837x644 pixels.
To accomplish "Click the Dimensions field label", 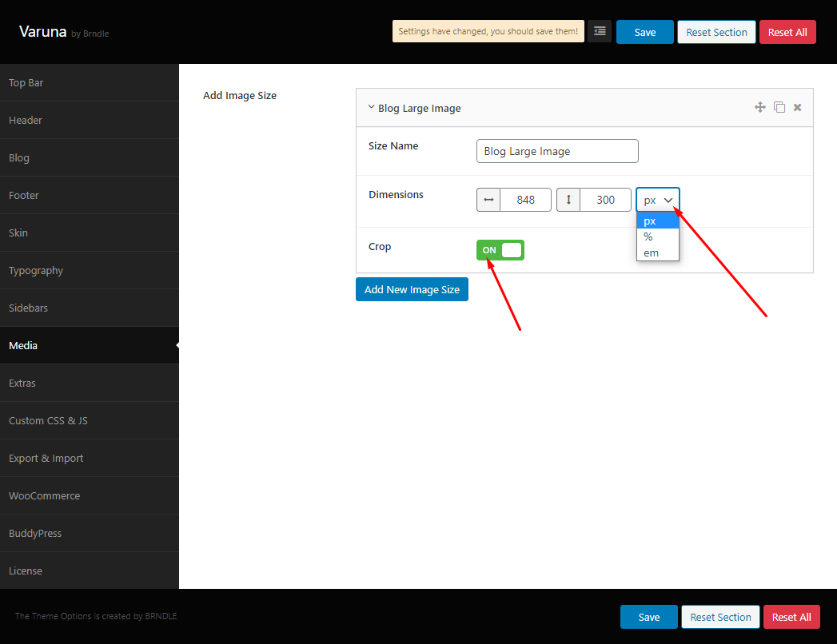I will pos(396,195).
